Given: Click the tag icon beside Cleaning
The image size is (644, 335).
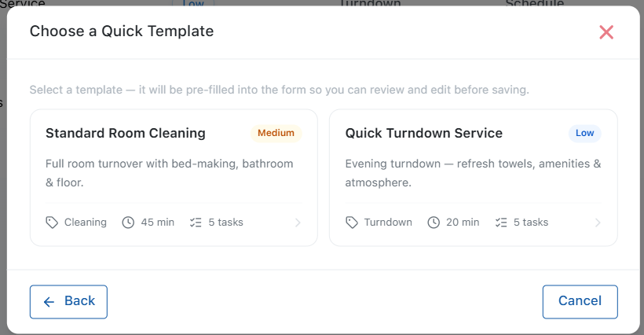Looking at the screenshot, I should click(52, 223).
